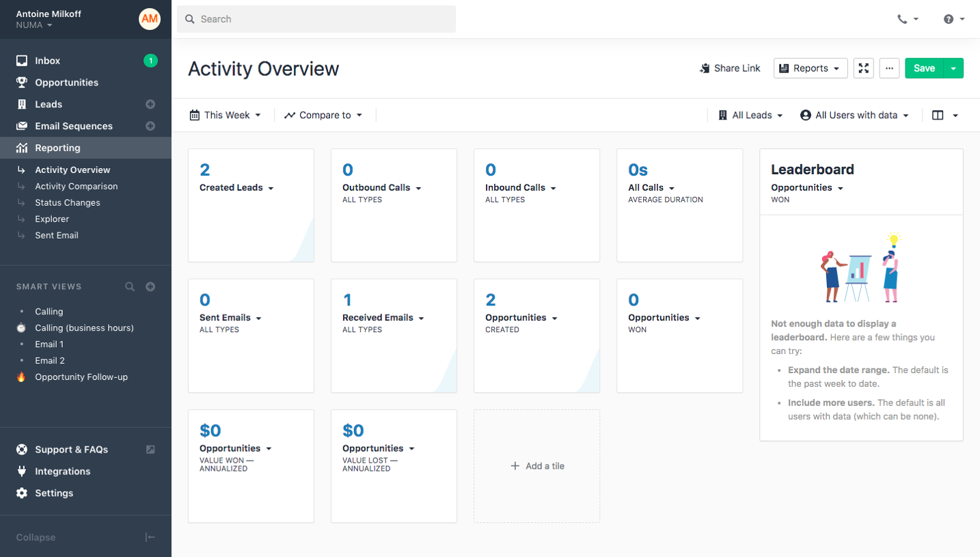Click the Support & FAQs lifebuoy icon
The height and width of the screenshot is (557, 980).
tap(22, 450)
